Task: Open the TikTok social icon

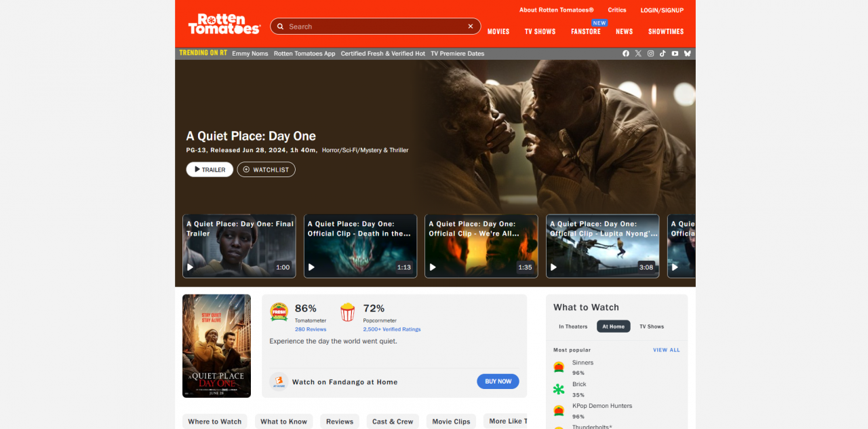Action: [663, 54]
